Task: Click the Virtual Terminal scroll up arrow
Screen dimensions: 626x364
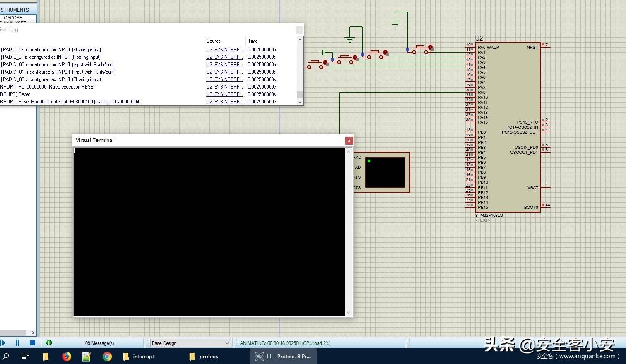Action: [x=348, y=152]
